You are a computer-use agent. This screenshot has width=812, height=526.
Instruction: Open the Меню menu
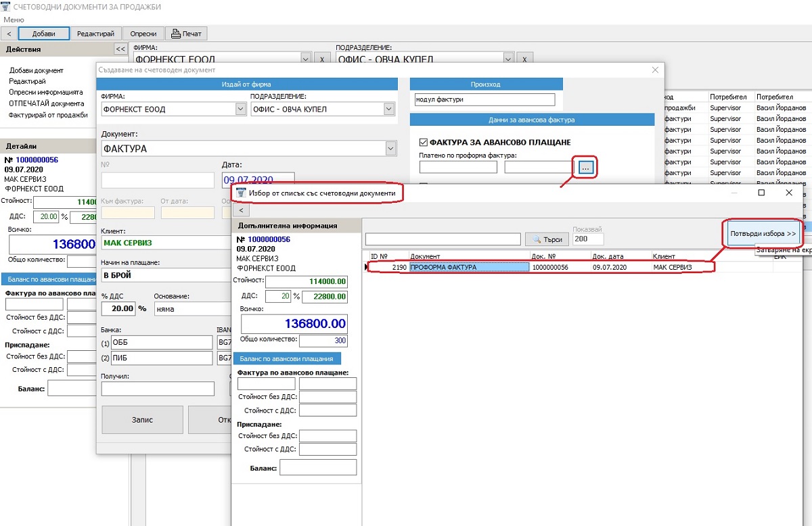pos(14,20)
